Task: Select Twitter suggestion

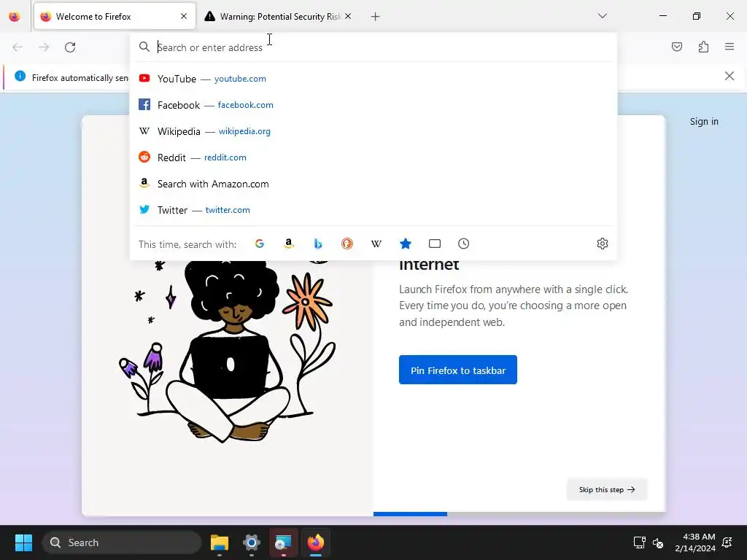Action: coord(373,210)
